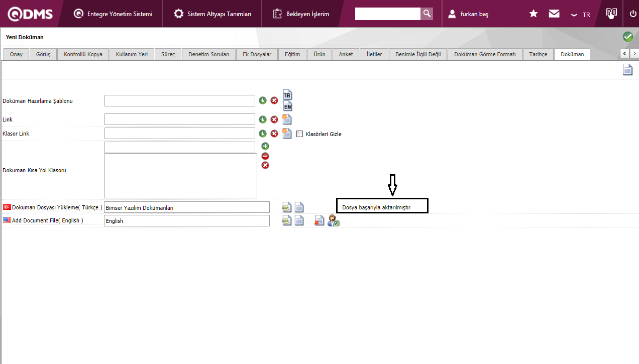The image size is (639, 364).
Task: View Turkish document file icon
Action: [x=299, y=207]
